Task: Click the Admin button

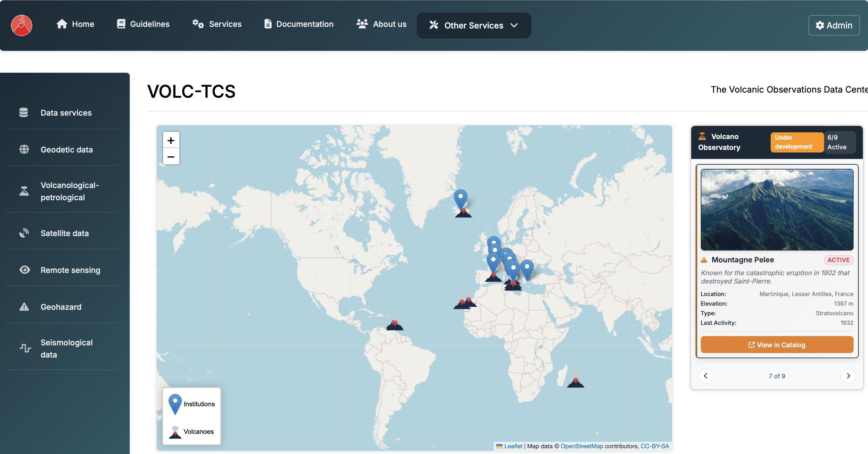Action: pyautogui.click(x=834, y=25)
